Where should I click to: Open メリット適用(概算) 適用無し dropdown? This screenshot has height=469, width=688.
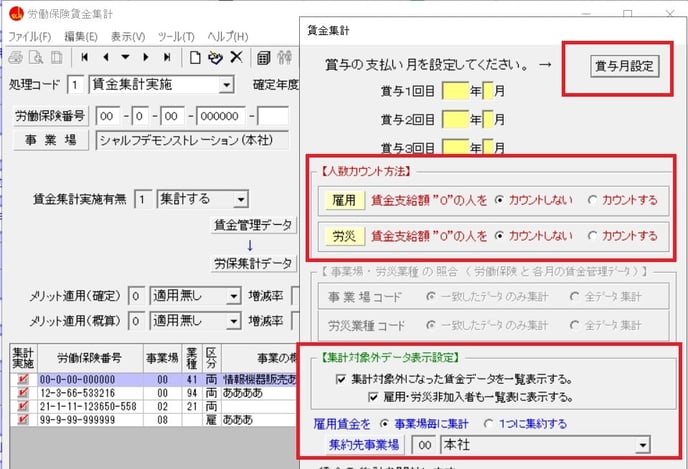234,322
